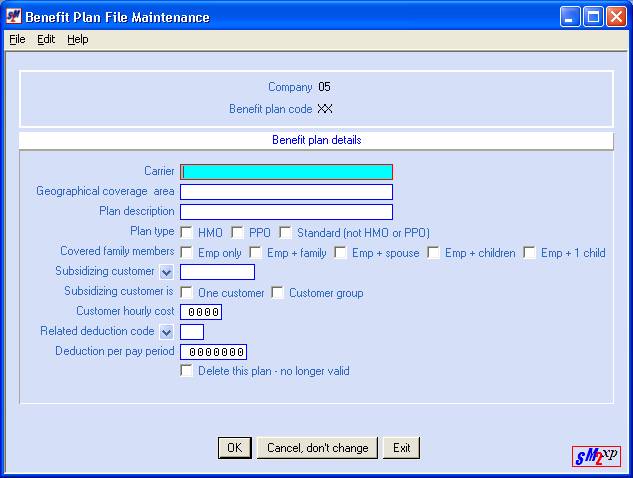Screen dimensions: 633x478
Task: Open the File menu
Action: 17,39
